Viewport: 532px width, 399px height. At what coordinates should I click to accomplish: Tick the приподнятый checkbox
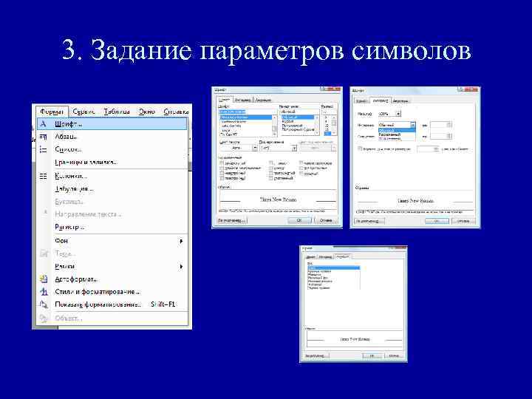pos(271,173)
